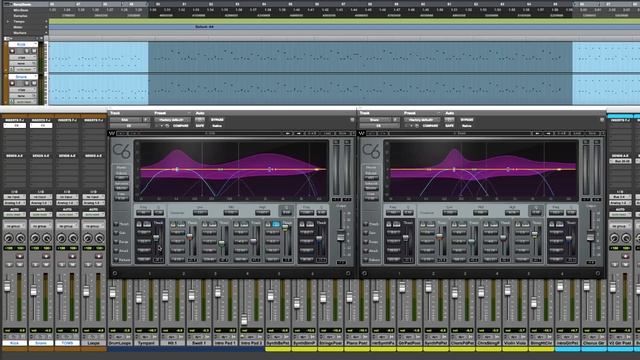Click the Snare channel left pan knob
This screenshot has height=360, width=640.
35,238
